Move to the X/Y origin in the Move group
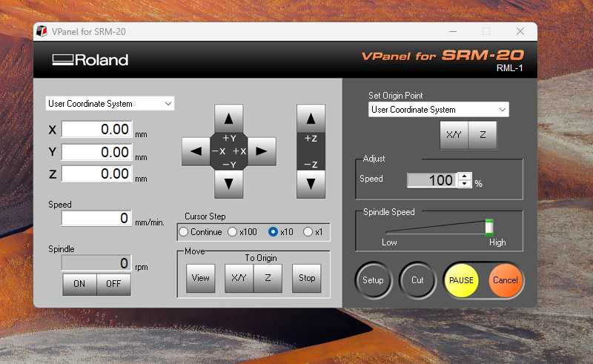Image resolution: width=593 pixels, height=364 pixels. coord(239,278)
